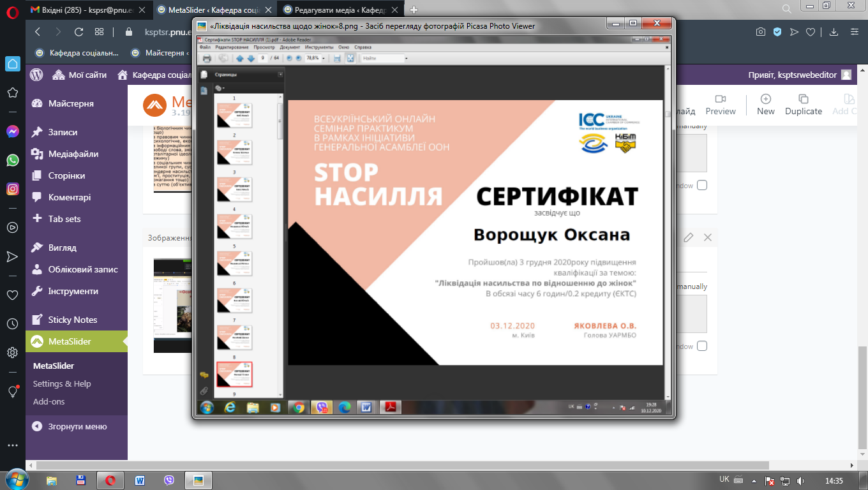
Task: Click the Settings & Help link
Action: (62, 383)
